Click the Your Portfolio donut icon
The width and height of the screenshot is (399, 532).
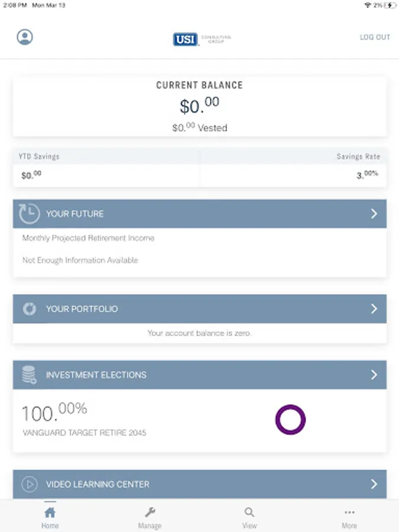pyautogui.click(x=29, y=309)
